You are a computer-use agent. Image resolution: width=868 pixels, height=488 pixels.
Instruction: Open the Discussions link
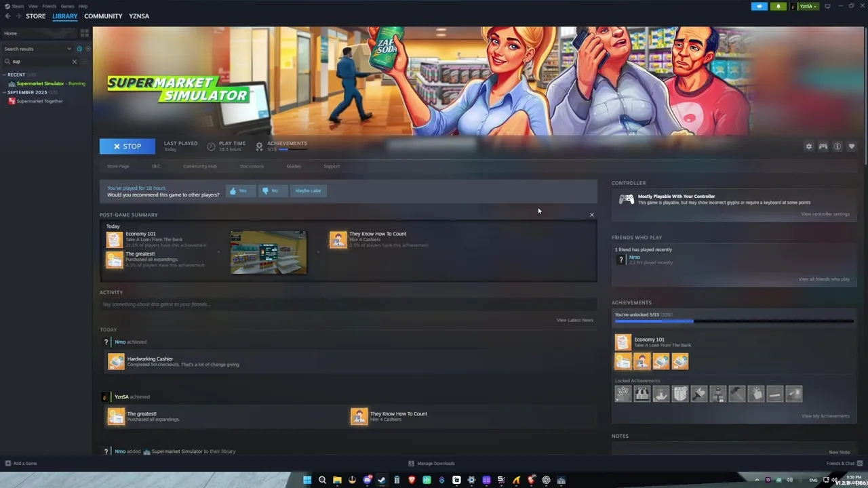click(x=252, y=166)
